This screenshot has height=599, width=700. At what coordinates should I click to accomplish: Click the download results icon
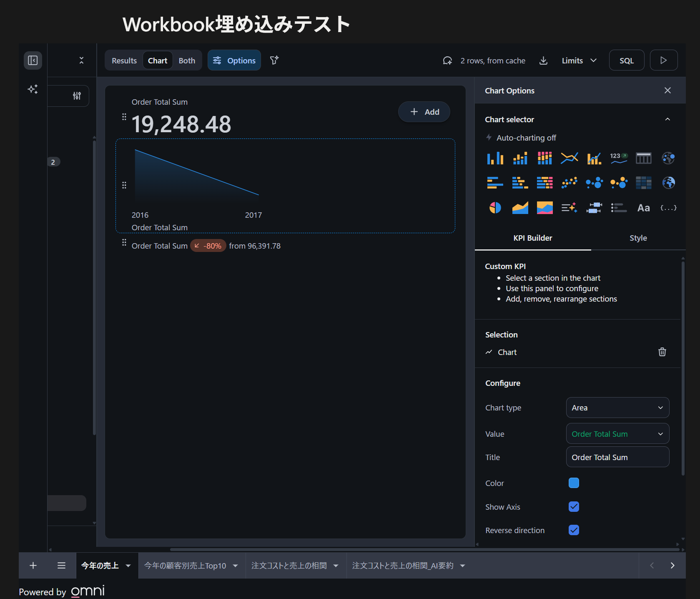click(x=543, y=60)
